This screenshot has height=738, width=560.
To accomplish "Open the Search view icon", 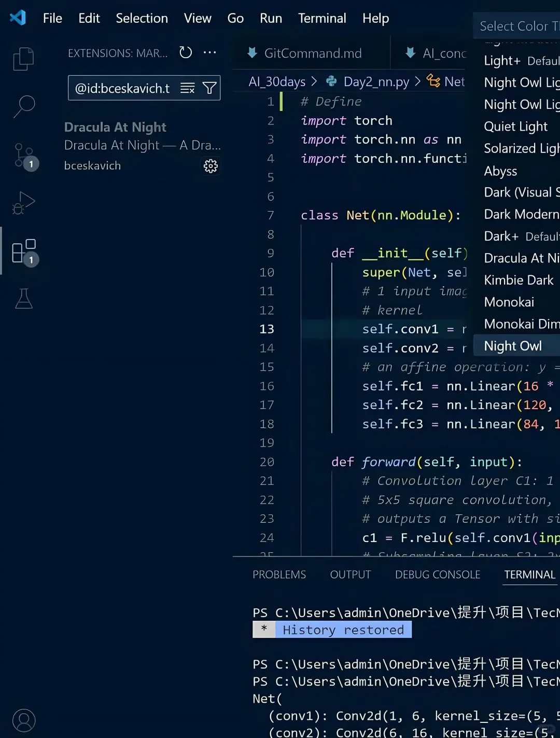I will (23, 106).
